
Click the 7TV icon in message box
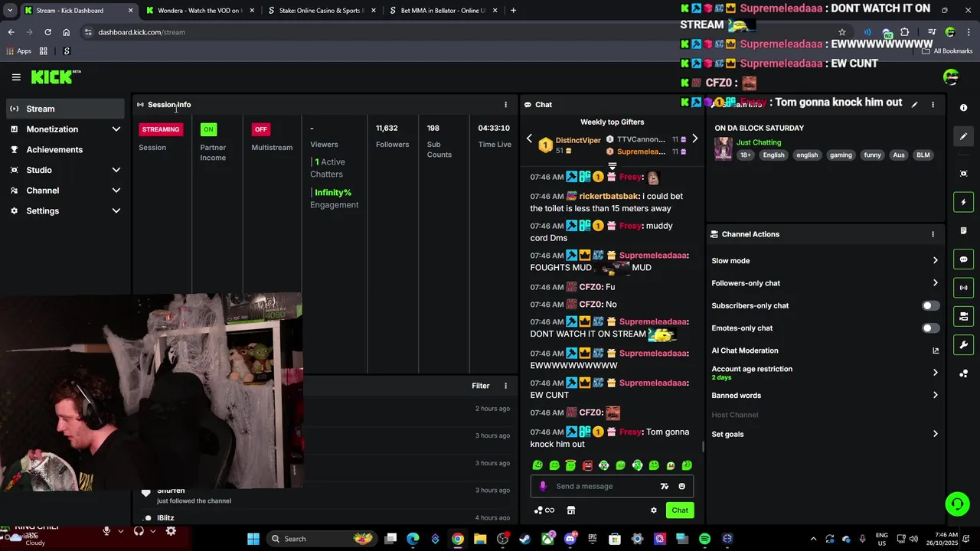tap(665, 486)
